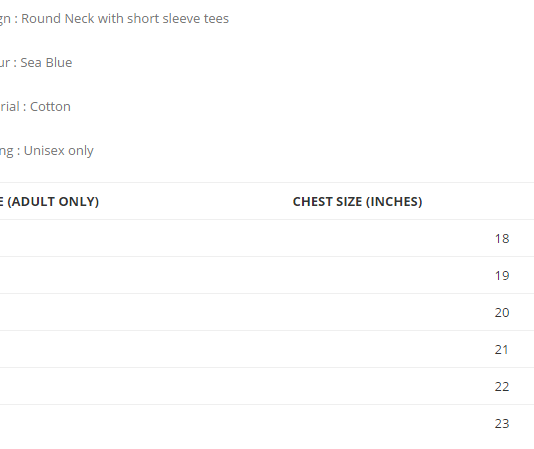Select the chest size value 21

tap(501, 350)
